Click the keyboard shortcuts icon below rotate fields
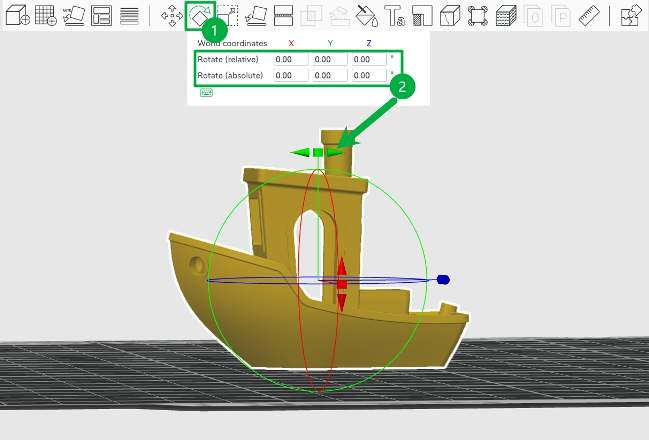 pyautogui.click(x=206, y=93)
